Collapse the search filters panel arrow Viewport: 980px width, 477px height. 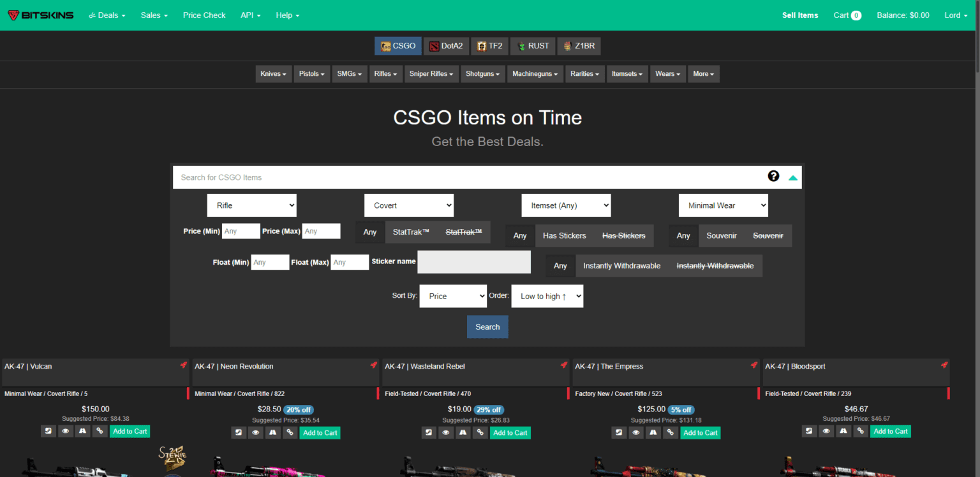tap(792, 178)
